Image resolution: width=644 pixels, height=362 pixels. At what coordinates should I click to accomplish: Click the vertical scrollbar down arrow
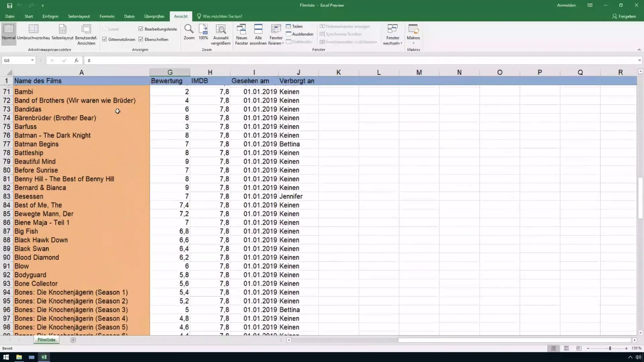tap(640, 333)
